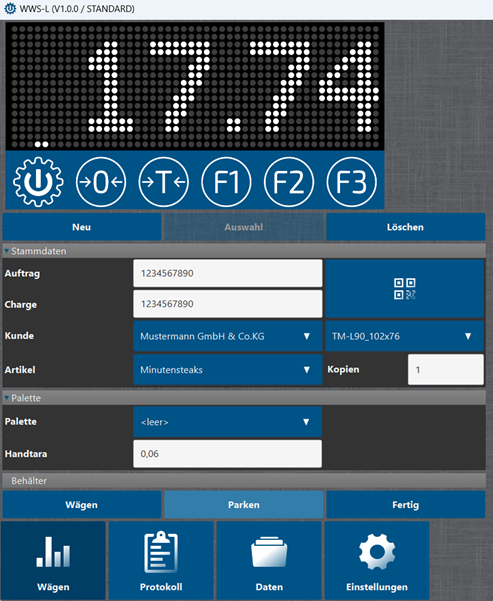
Task: Click the Neu button
Action: [82, 227]
